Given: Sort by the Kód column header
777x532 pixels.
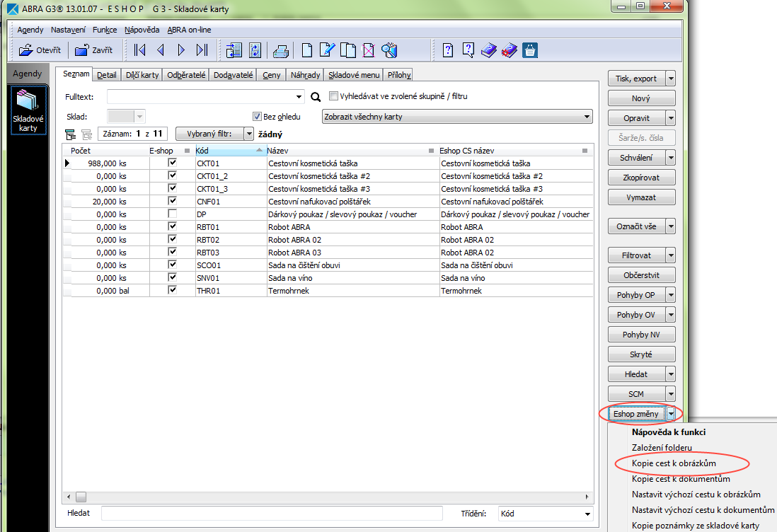Looking at the screenshot, I should [x=229, y=151].
